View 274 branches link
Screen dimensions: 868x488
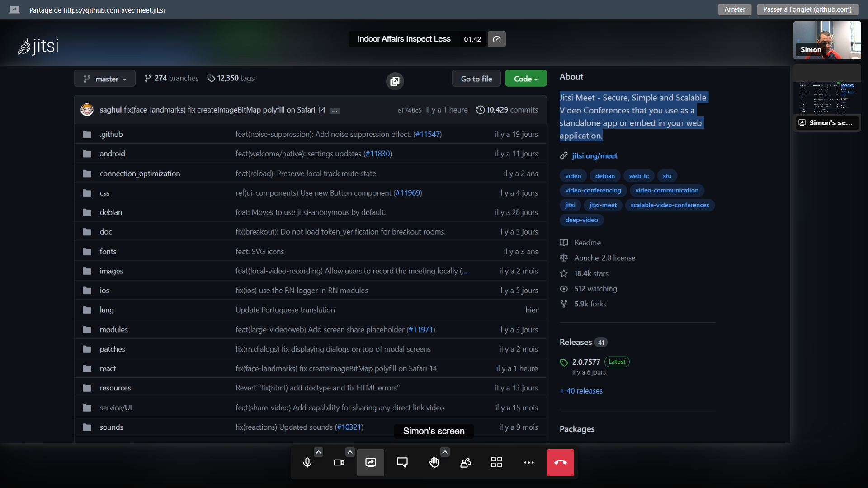(171, 78)
